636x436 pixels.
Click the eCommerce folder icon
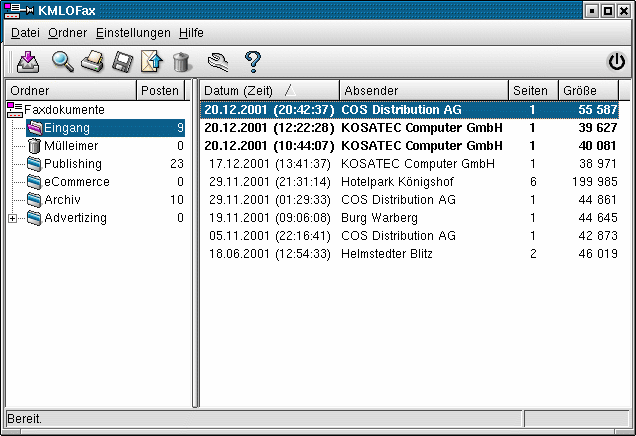(x=34, y=182)
